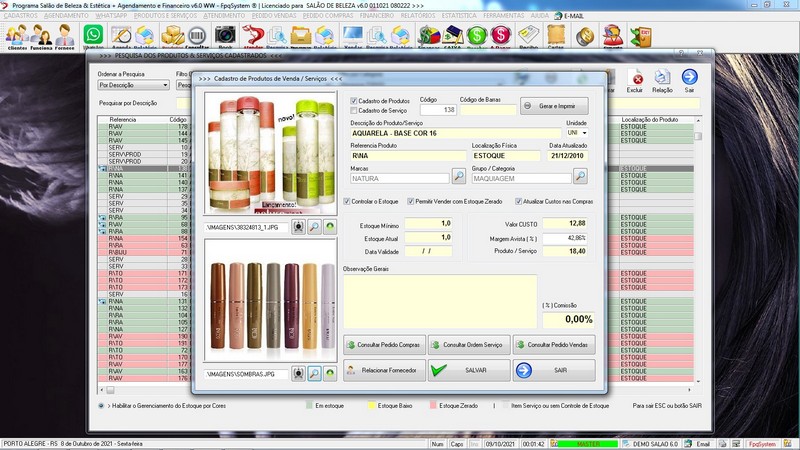Image resolution: width=800 pixels, height=450 pixels.
Task: Click the Consultar barcode toolbar icon
Action: tap(197, 36)
